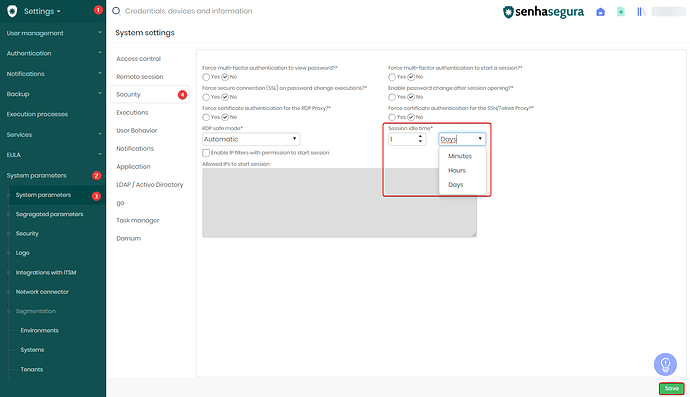690x397 pixels.
Task: Click Allowed IPs to start session textarea
Action: tap(339, 203)
